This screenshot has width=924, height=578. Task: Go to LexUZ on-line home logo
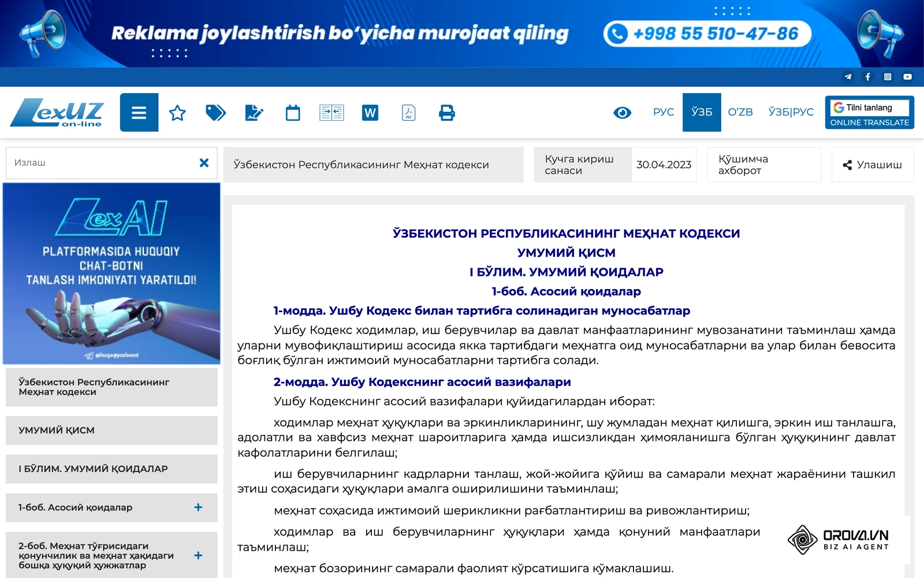(57, 112)
